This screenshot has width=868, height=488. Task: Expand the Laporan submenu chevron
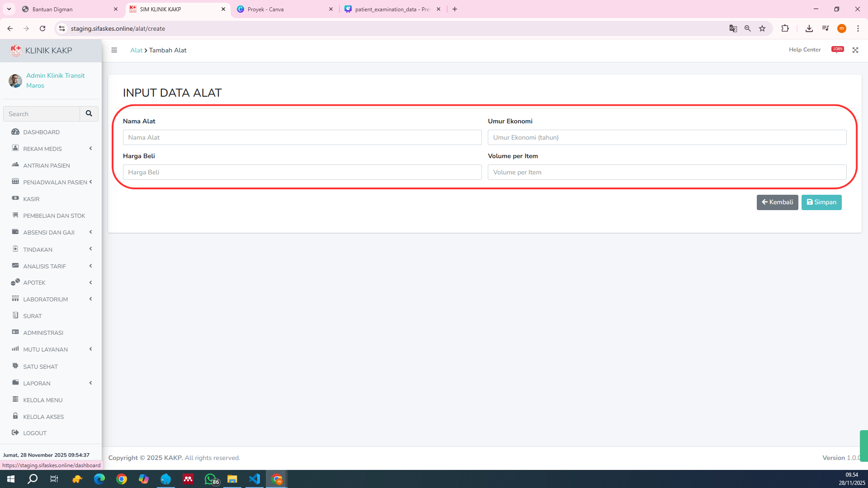click(90, 383)
